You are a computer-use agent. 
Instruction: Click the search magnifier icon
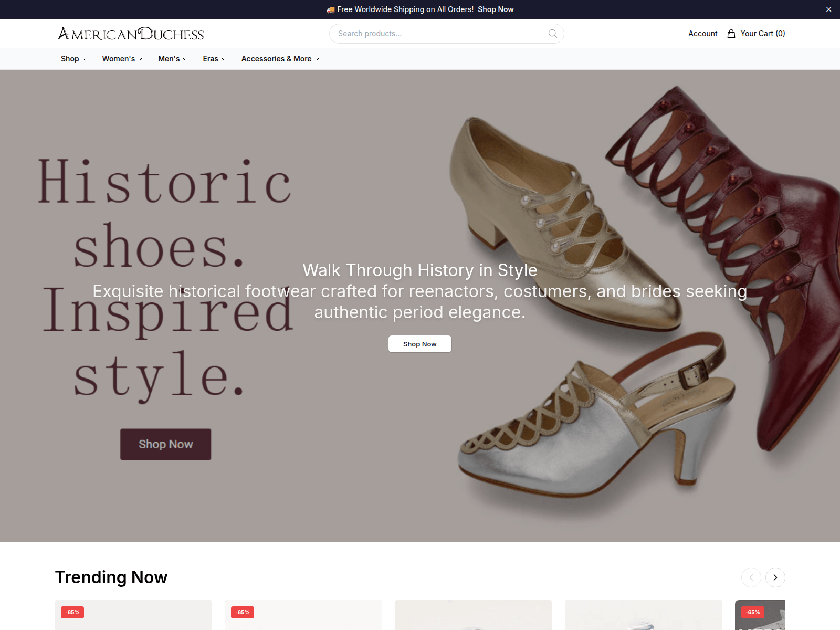[x=552, y=34]
